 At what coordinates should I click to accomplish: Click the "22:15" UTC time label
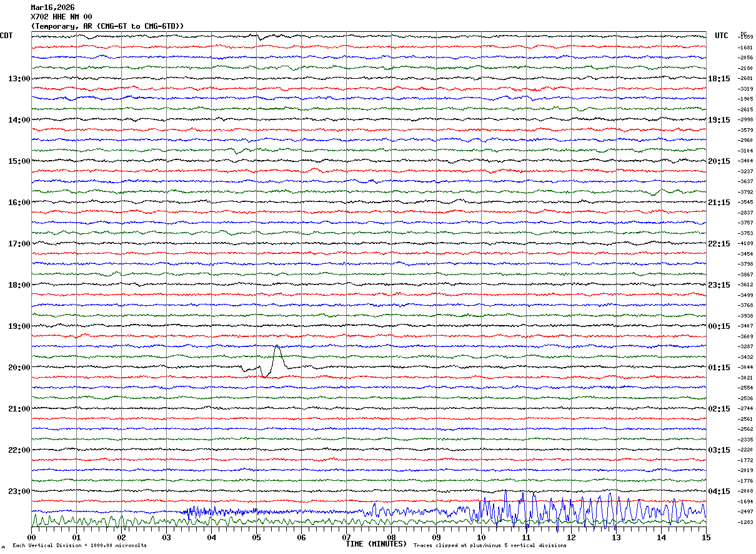coord(719,244)
